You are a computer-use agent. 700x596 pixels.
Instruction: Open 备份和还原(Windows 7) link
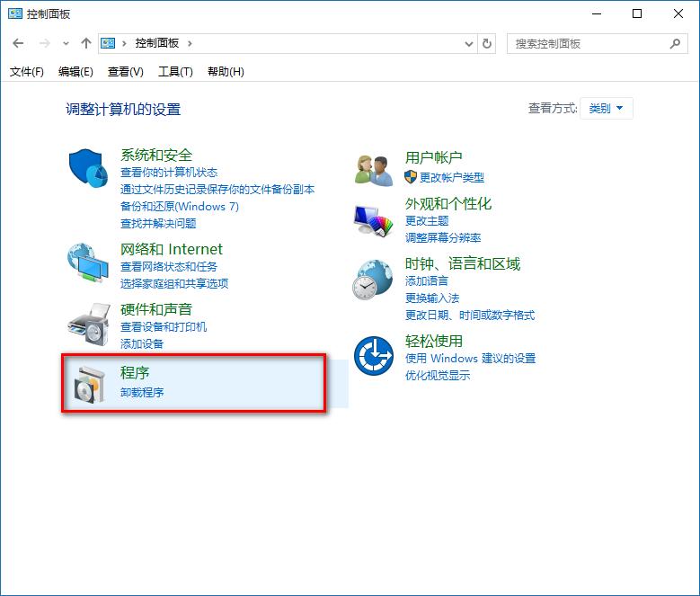pyautogui.click(x=180, y=206)
